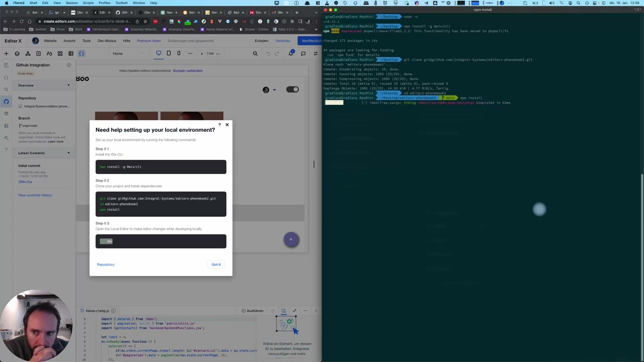This screenshot has width=644, height=362.
Task: Click the Veröffentlichen publish button
Action: 310,41
